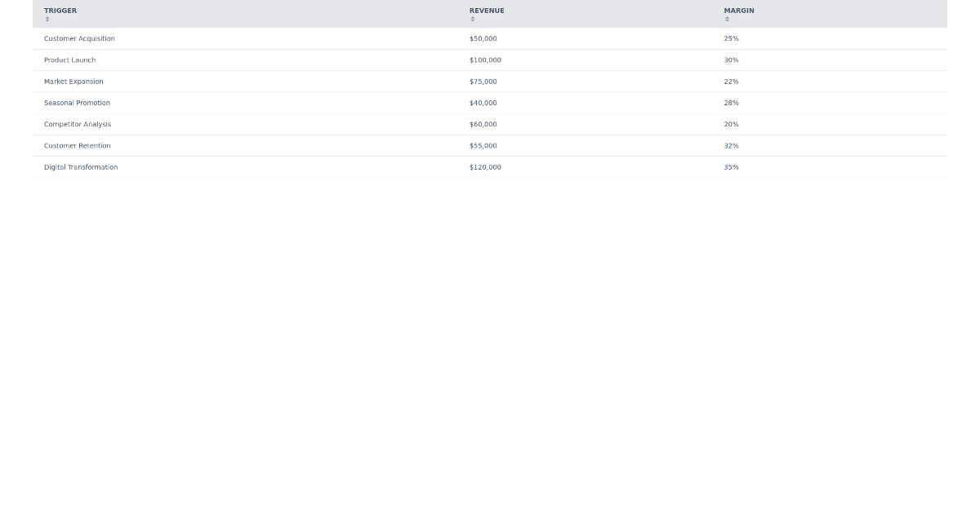Screen dimensions: 980x514
Task: Click the 35% margin cell
Action: 730,167
